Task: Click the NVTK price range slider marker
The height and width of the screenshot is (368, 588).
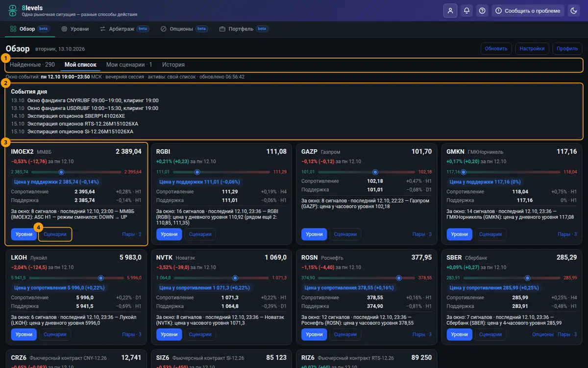Action: coord(235,278)
